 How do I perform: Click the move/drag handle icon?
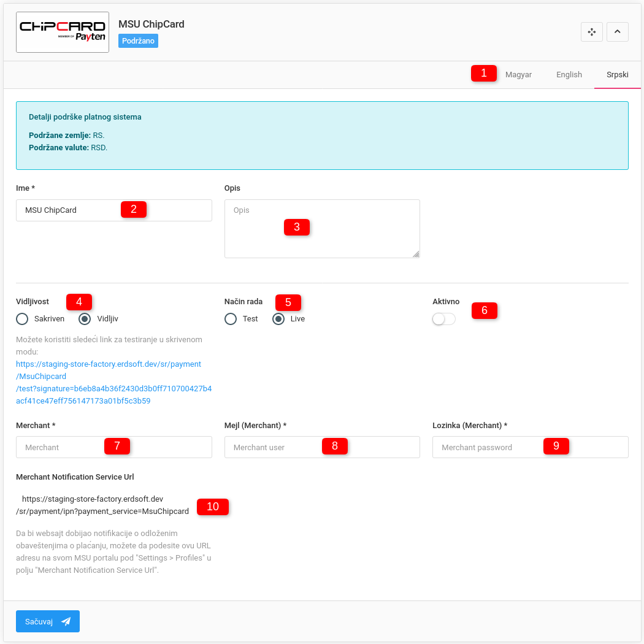point(592,32)
